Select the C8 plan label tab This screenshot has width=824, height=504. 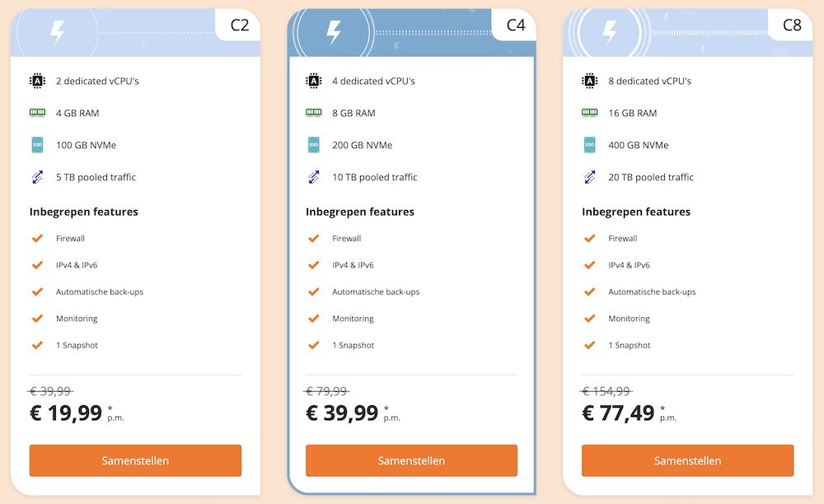click(791, 25)
